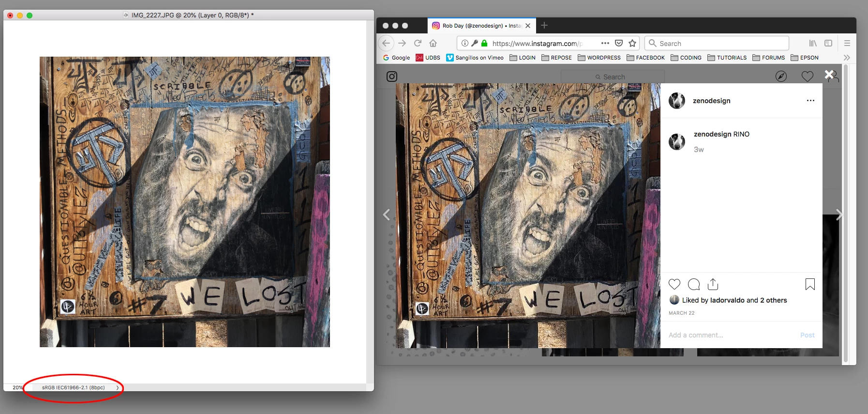The height and width of the screenshot is (414, 868).
Task: Open Instagram activity heart icon in header
Action: (807, 77)
